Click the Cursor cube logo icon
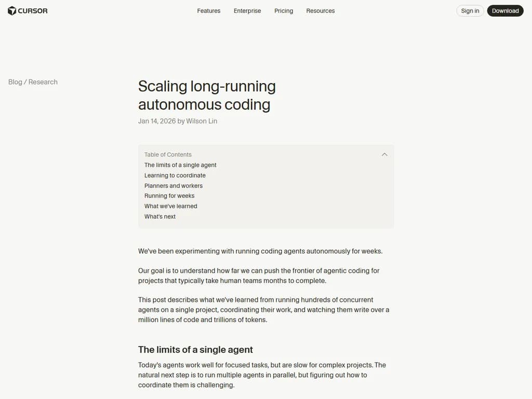The width and height of the screenshot is (532, 399). pos(12,10)
